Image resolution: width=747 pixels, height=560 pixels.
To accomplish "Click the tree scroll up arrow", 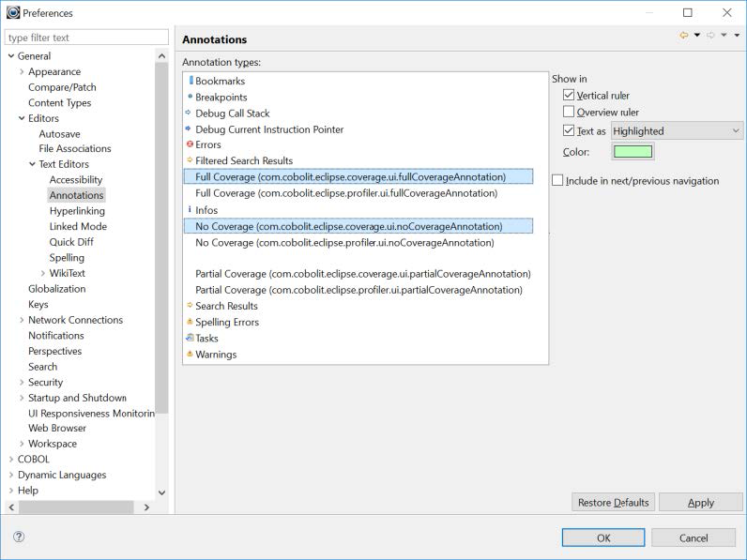I will tap(162, 56).
